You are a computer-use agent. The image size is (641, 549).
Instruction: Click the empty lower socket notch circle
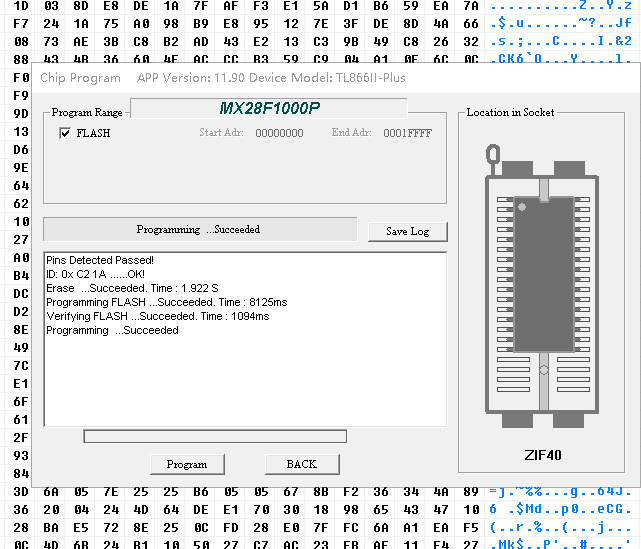(x=543, y=369)
